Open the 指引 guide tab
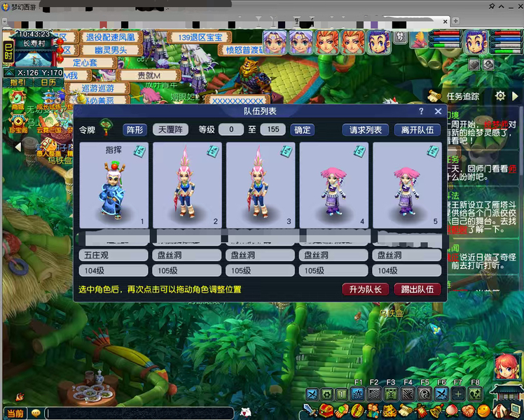This screenshot has width=524, height=420. [18, 82]
